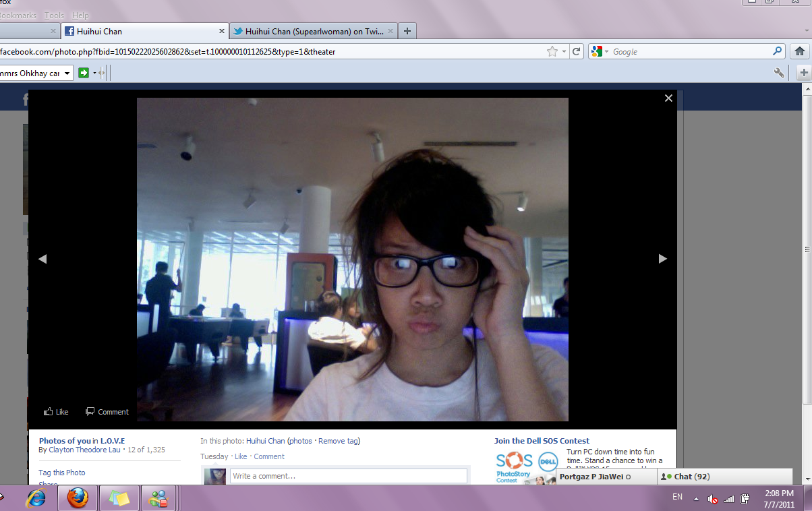Click the main photo of the theater
The image size is (812, 511).
353,260
